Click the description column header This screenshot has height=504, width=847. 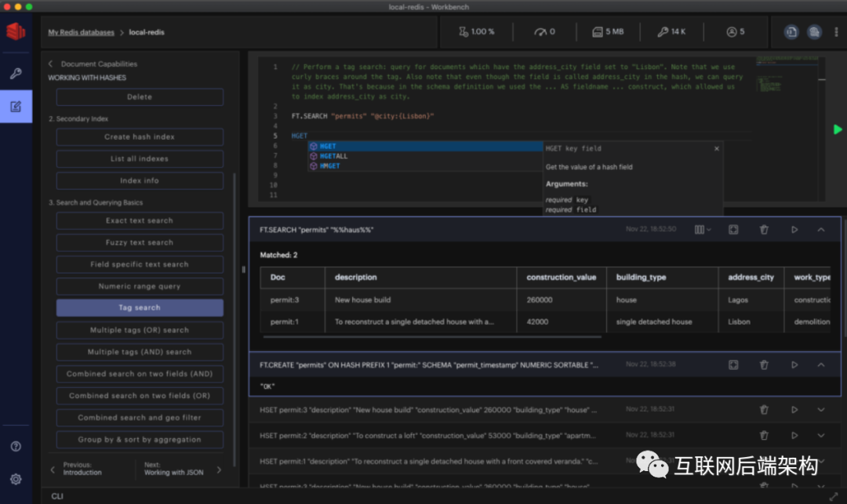point(355,277)
